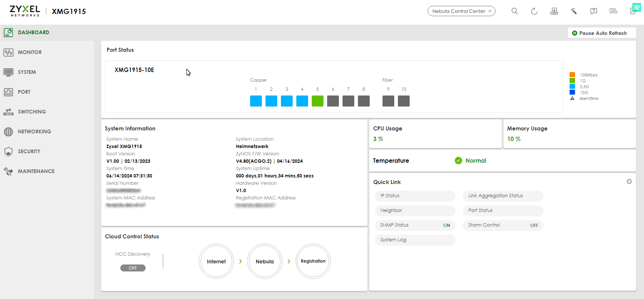Click the reload circular arrow icon
The image size is (644, 299).
pos(534,11)
